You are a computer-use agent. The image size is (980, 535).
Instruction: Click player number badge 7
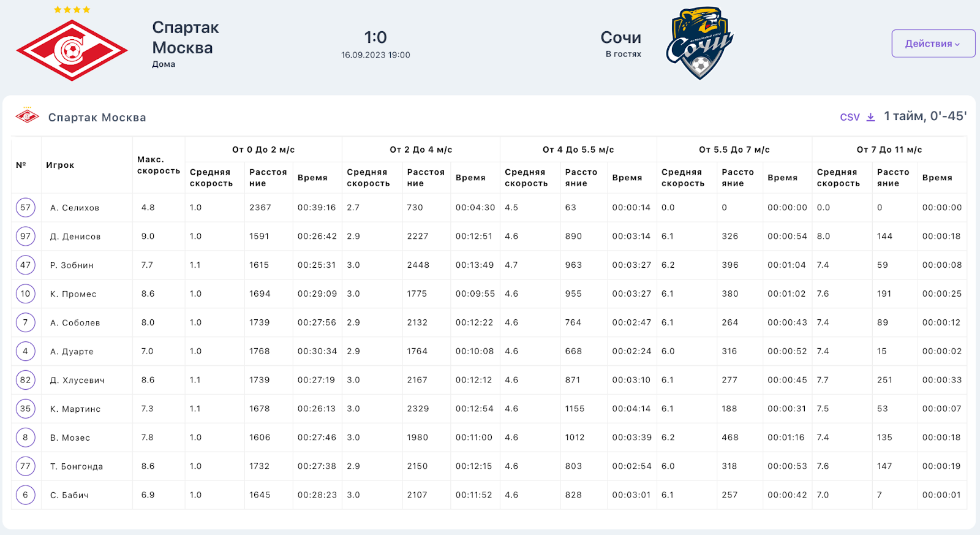[25, 322]
